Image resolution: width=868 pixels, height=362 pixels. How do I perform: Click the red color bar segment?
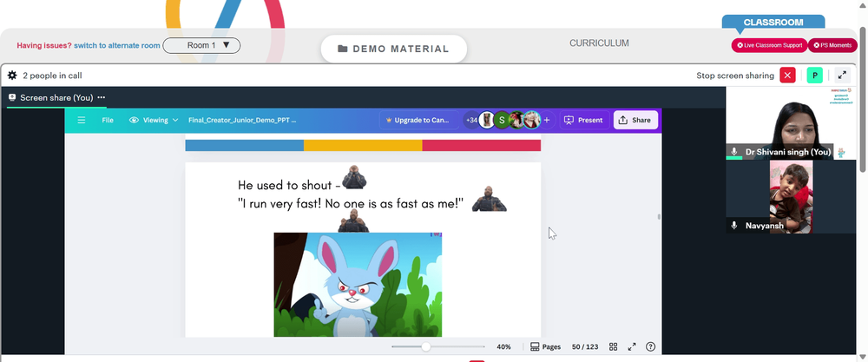pos(482,145)
